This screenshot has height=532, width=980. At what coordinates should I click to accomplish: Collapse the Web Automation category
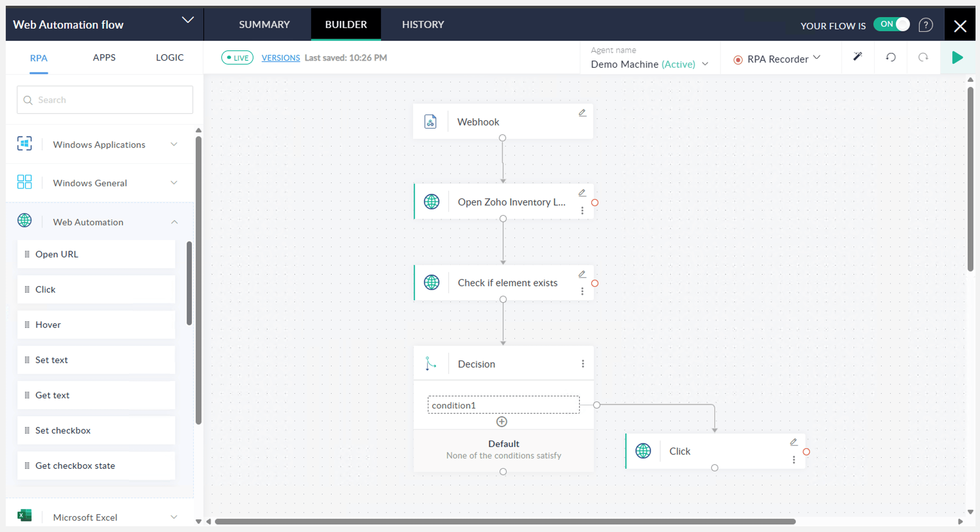[174, 222]
